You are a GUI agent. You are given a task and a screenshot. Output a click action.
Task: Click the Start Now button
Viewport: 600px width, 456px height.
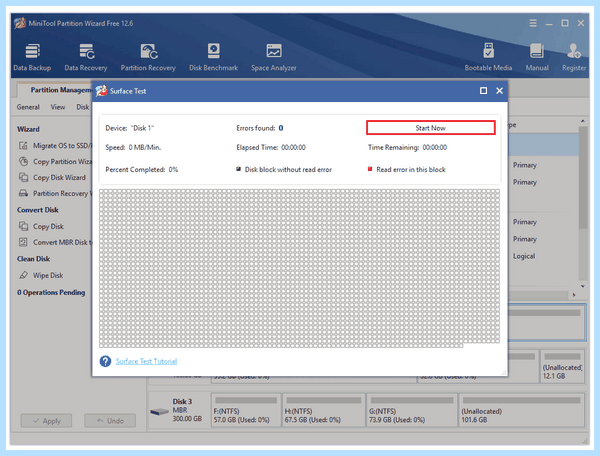pos(430,128)
